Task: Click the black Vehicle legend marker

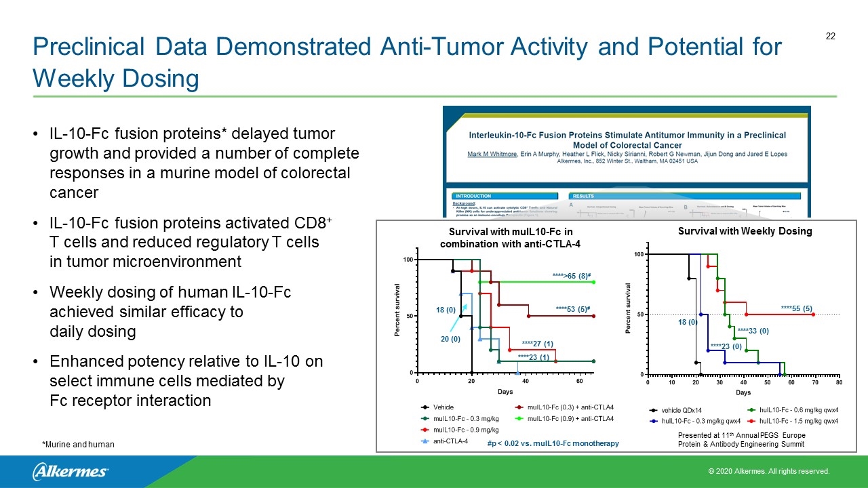Action: (425, 407)
